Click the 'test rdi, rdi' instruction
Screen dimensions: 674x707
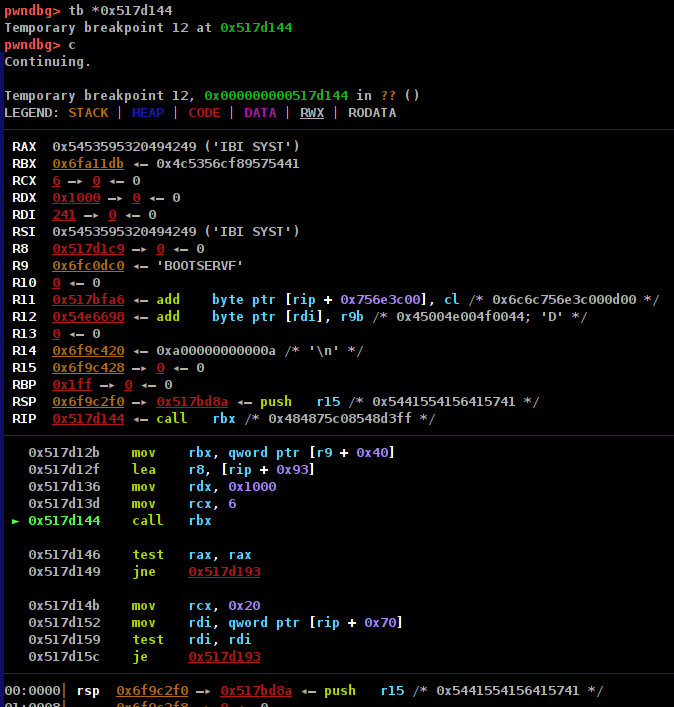192,640
